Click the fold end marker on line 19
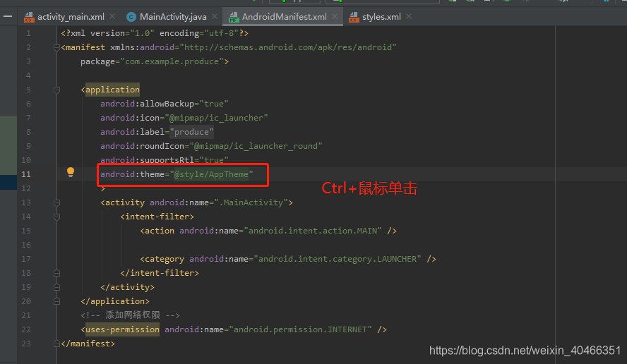 56,287
